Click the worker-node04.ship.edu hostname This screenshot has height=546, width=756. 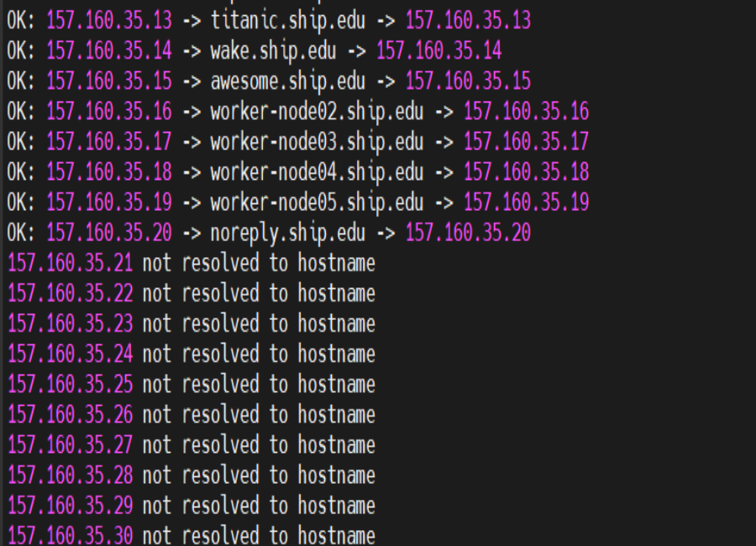pos(317,172)
